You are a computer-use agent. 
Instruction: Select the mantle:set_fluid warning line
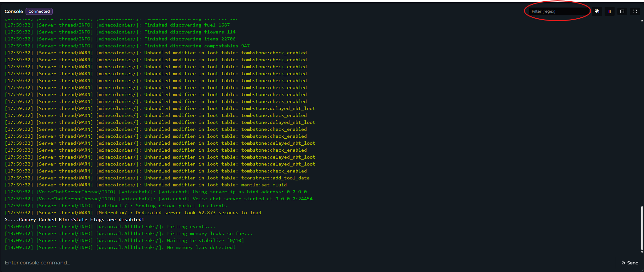click(146, 185)
